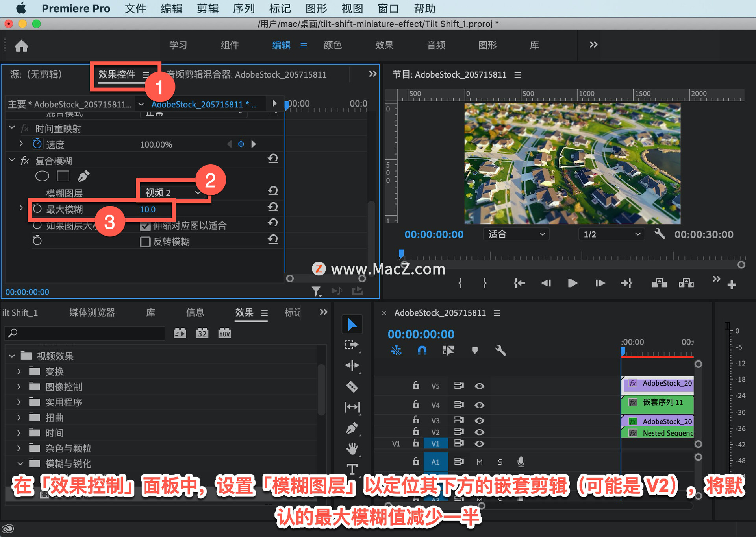Open zoom level dropdown showing 适合
The width and height of the screenshot is (756, 537).
(x=516, y=234)
